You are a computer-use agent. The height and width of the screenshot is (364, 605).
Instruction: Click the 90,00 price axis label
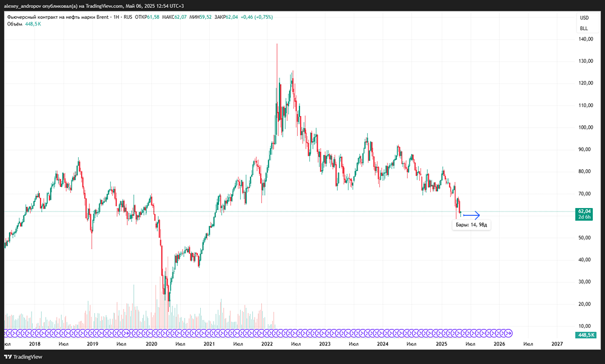point(585,149)
